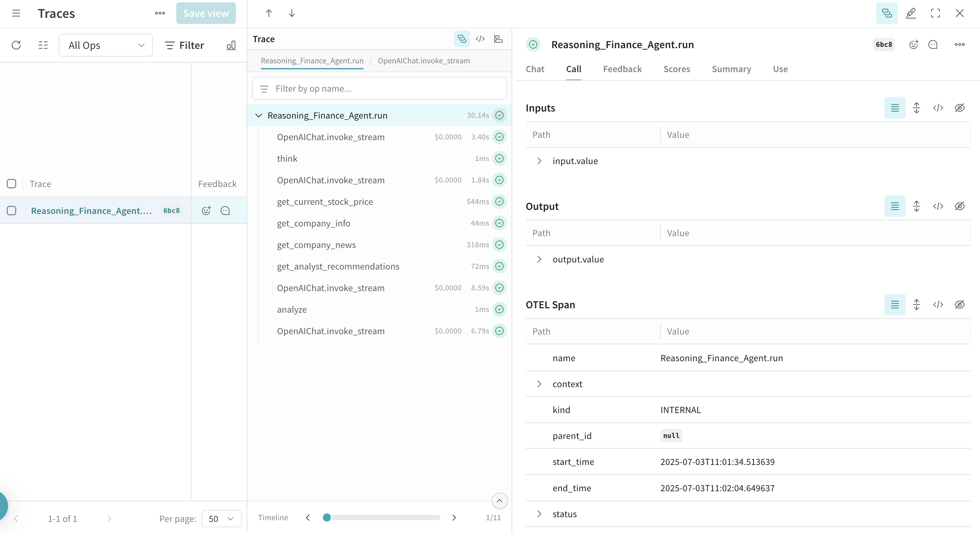Hide the OTEL Span section
Image resolution: width=980 pixels, height=533 pixels.
click(x=960, y=304)
